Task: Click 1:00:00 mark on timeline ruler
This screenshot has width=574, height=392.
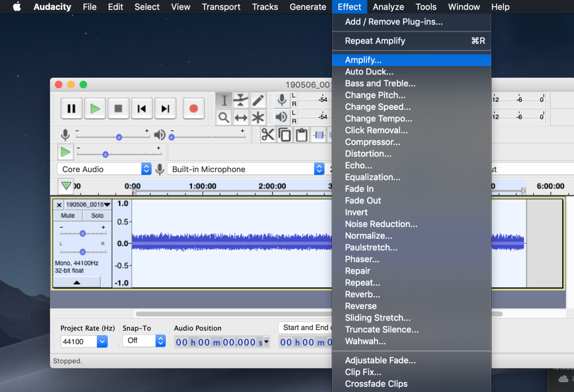Action: 202,186
